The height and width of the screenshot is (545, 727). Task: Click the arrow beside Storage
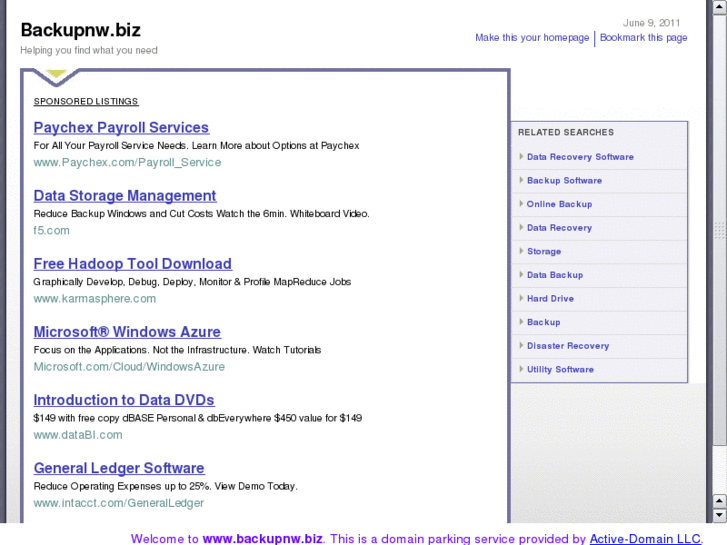(521, 251)
